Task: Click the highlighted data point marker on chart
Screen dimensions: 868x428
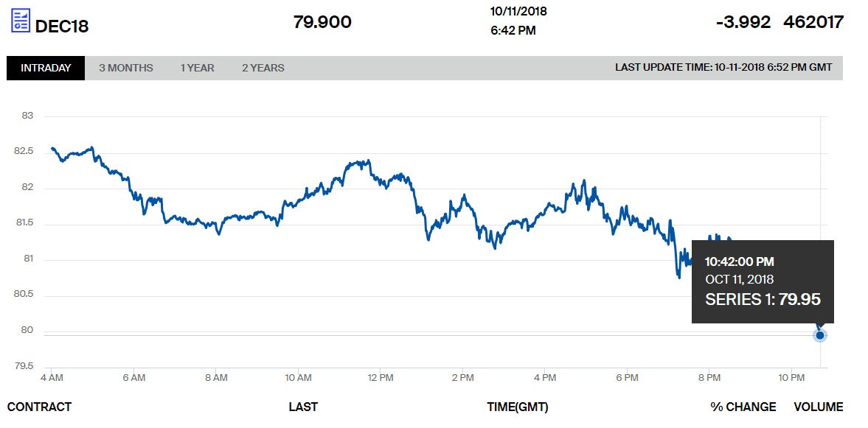Action: click(x=819, y=335)
